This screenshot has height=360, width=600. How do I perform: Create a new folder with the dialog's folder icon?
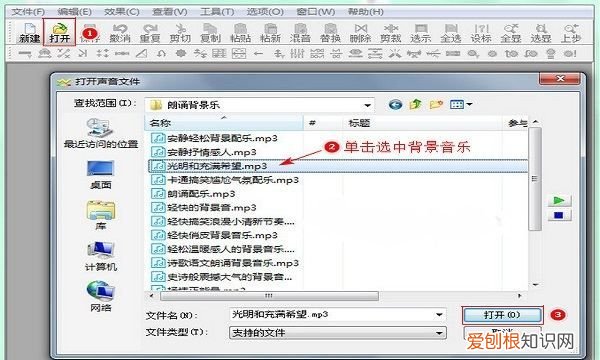[x=436, y=104]
